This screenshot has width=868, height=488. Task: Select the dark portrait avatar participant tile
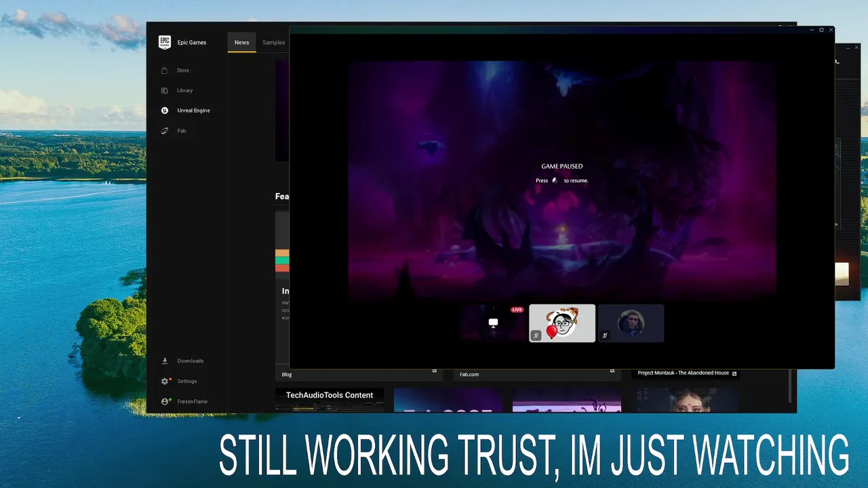point(631,323)
